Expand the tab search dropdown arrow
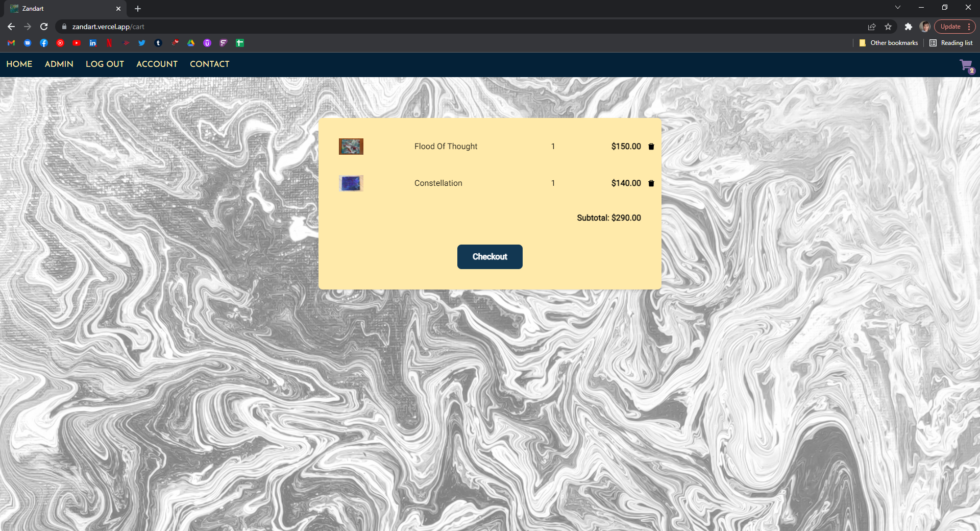The height and width of the screenshot is (531, 980). [897, 8]
